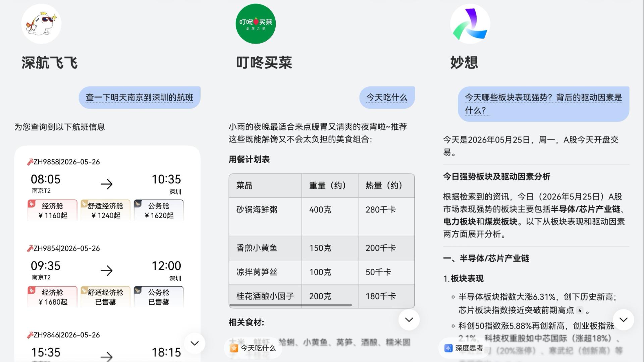644x362 pixels.
Task: Click the ZH9858|2026-05-26 flight number
Action: [x=67, y=162]
